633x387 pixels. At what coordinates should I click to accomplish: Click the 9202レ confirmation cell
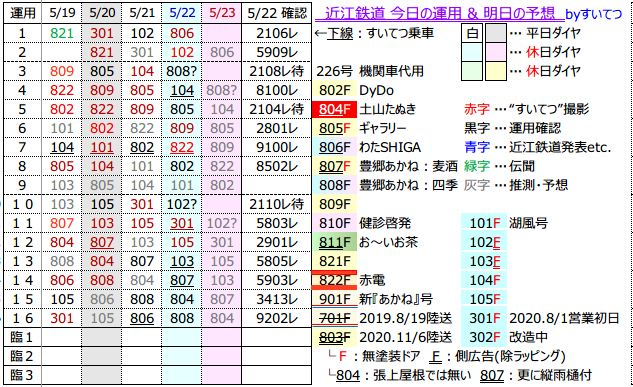tap(277, 318)
